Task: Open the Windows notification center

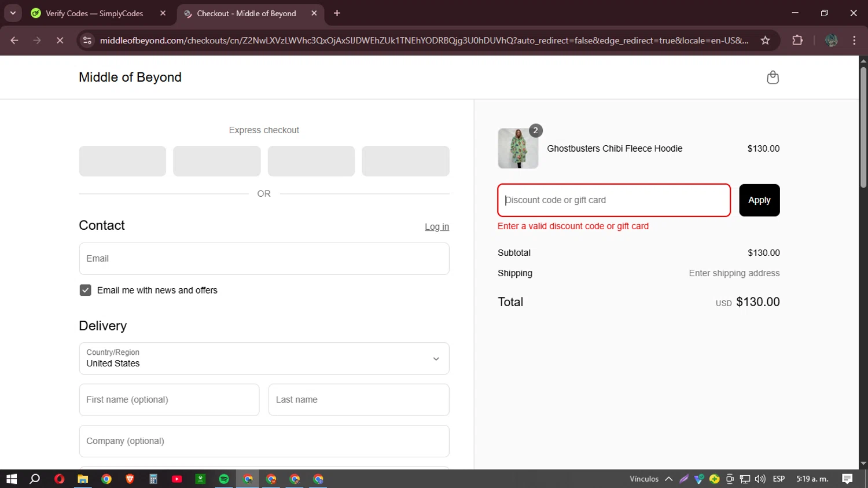Action: coord(847,479)
